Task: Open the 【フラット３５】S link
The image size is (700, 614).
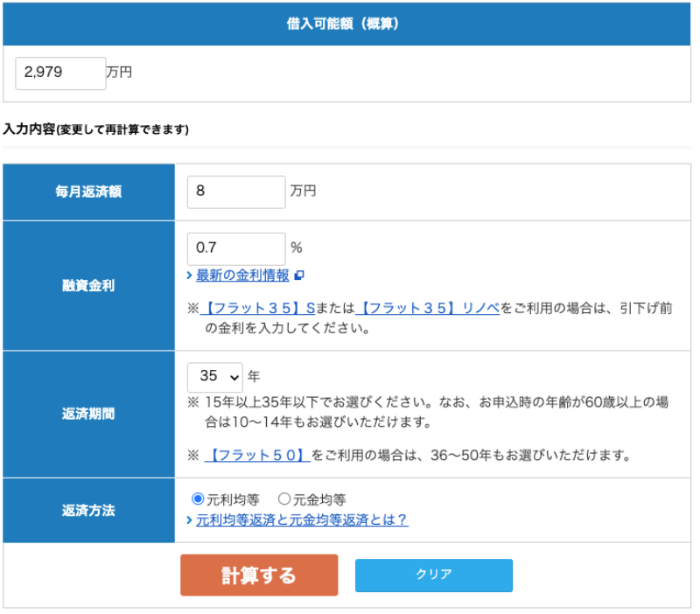Action: [x=258, y=308]
